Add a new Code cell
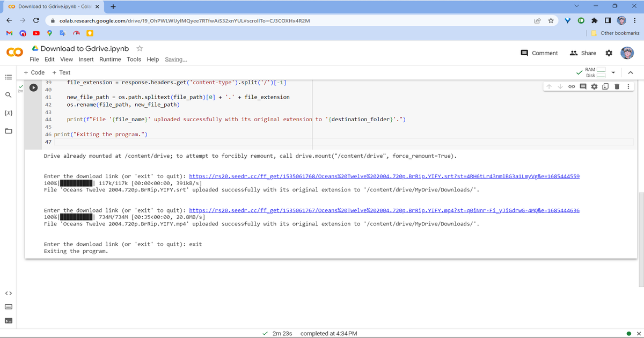644x338 pixels. (x=34, y=72)
